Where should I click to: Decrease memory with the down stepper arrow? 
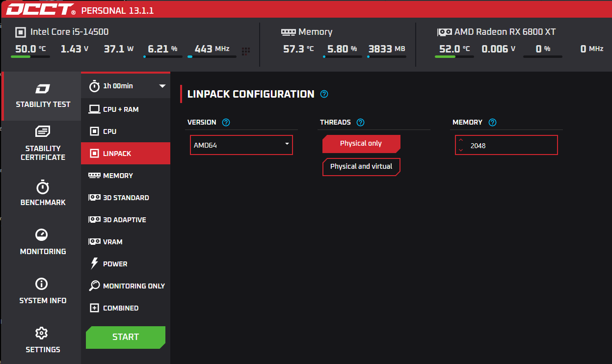461,150
